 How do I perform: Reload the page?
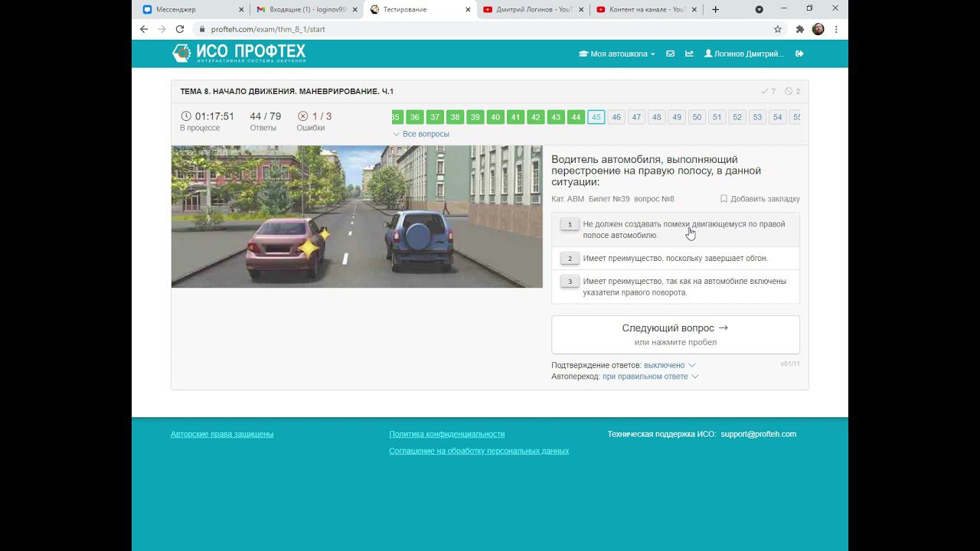point(180,29)
